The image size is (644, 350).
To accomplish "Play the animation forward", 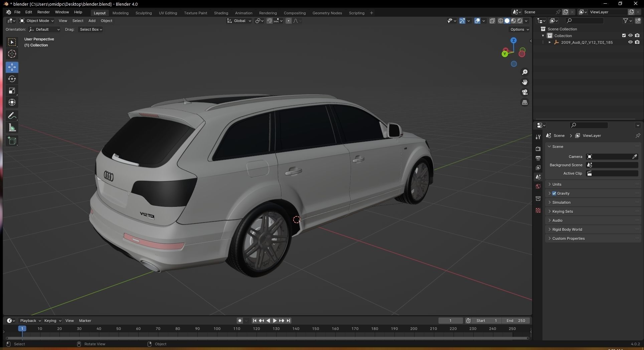I will [x=275, y=321].
